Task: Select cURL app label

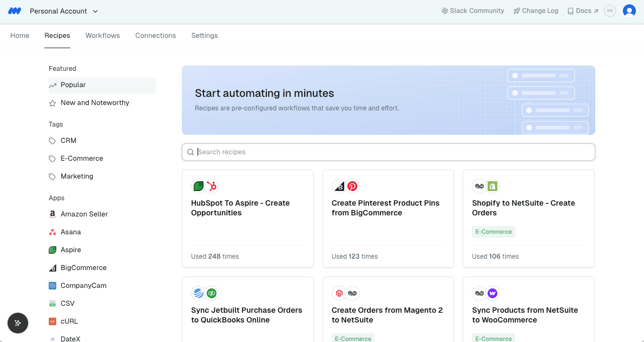Action: click(69, 321)
